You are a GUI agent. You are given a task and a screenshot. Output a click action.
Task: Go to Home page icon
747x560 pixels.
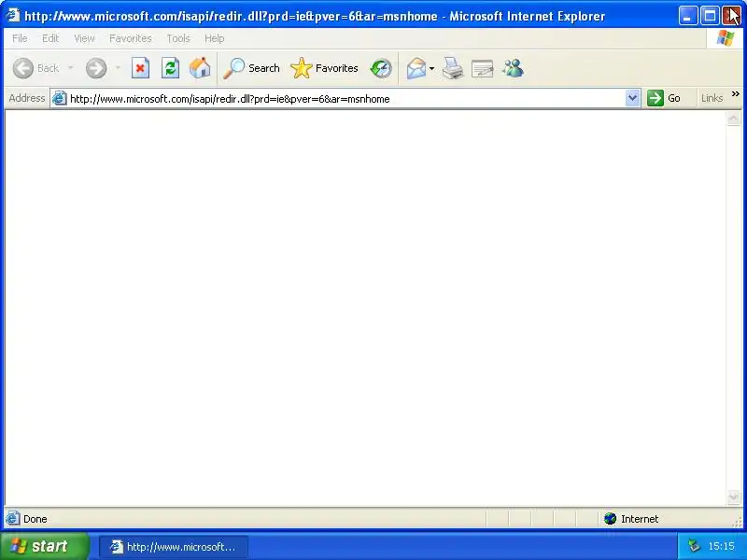(200, 68)
